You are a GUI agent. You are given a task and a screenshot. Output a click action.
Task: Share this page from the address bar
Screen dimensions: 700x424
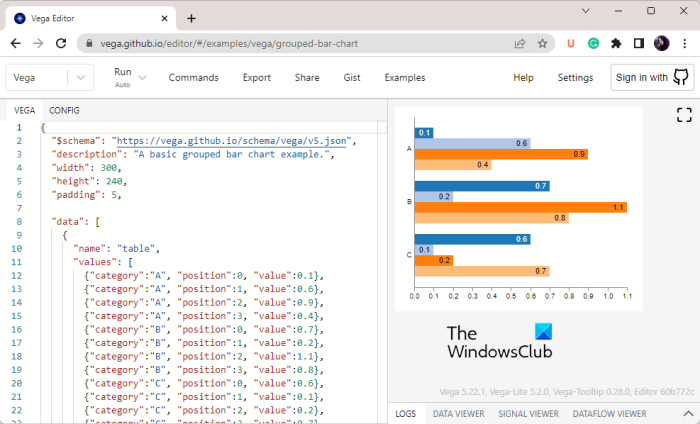(x=520, y=44)
